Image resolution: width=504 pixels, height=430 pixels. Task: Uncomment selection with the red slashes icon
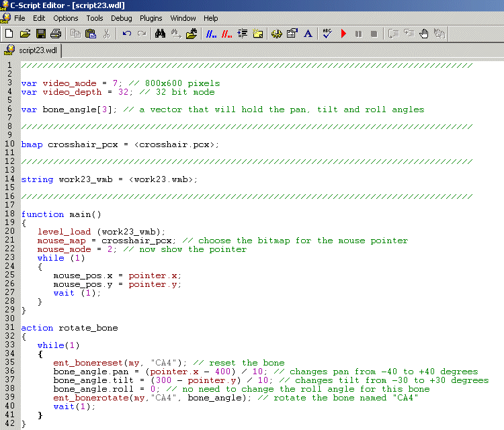[x=226, y=33]
